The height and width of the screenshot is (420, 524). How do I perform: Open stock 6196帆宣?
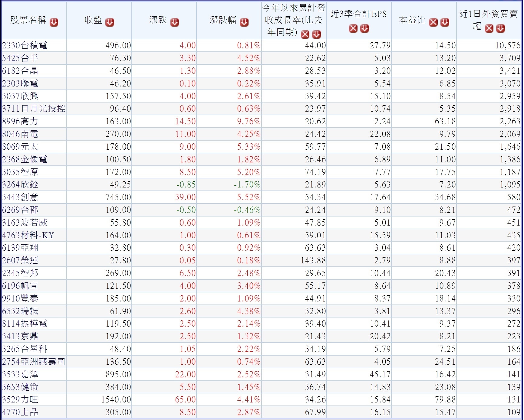(x=20, y=286)
